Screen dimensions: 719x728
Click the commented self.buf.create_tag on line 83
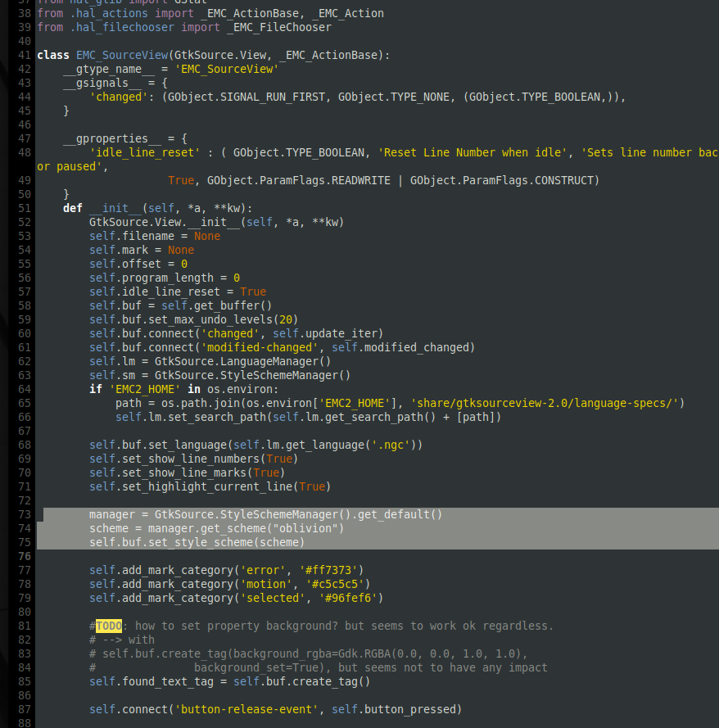[x=165, y=654]
